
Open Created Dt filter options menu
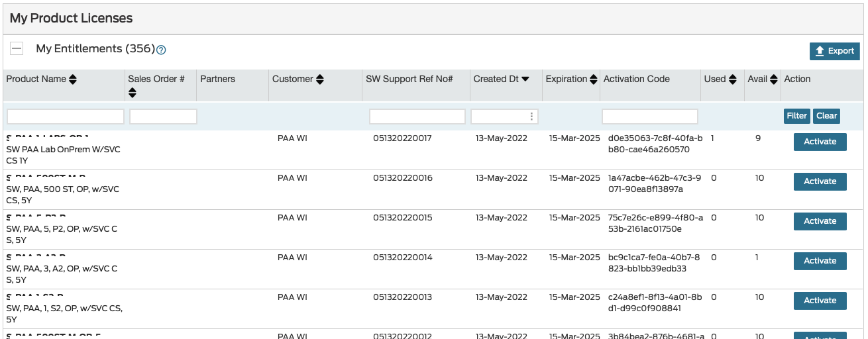[531, 117]
